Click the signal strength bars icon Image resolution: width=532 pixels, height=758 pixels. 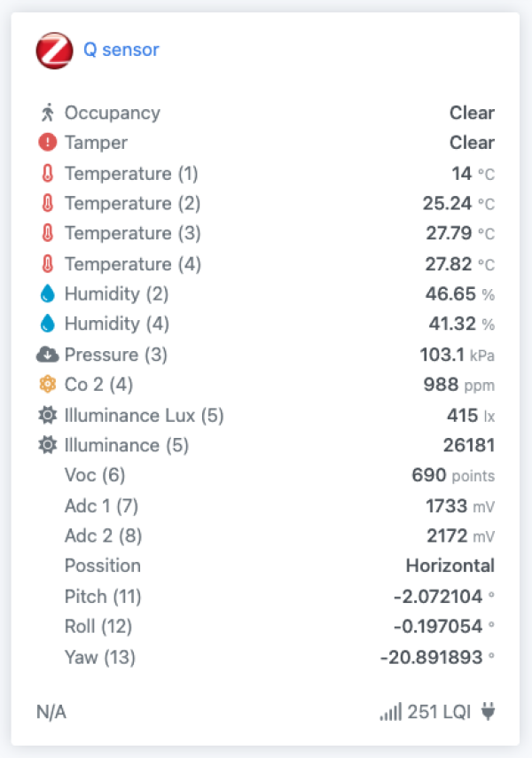391,712
